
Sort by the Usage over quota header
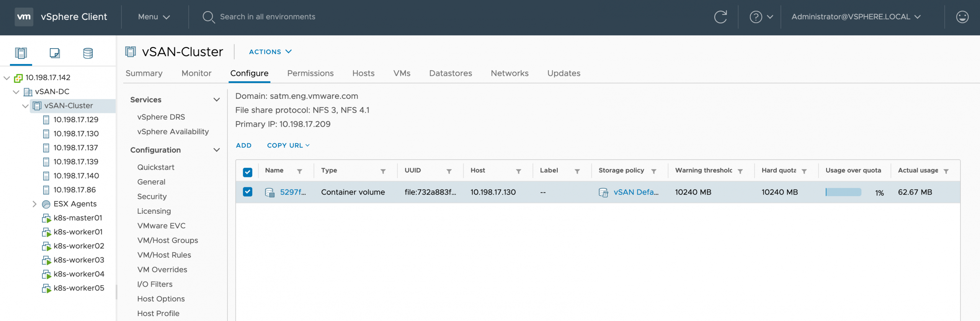pos(853,170)
